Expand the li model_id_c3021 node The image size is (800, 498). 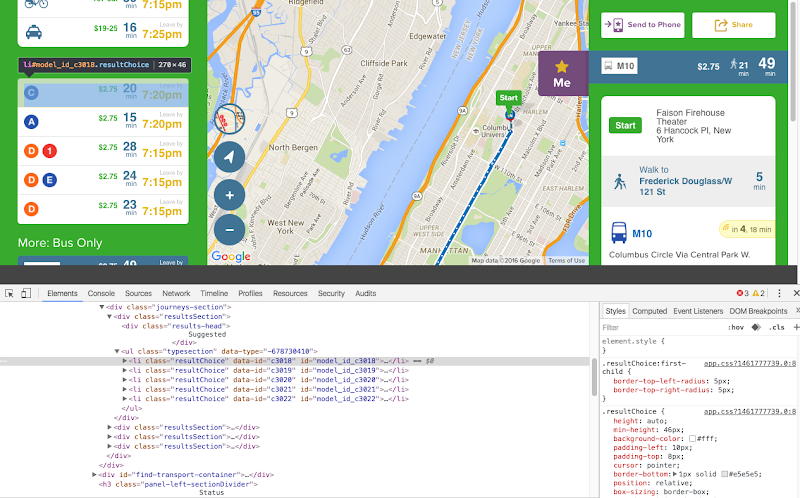click(x=124, y=389)
